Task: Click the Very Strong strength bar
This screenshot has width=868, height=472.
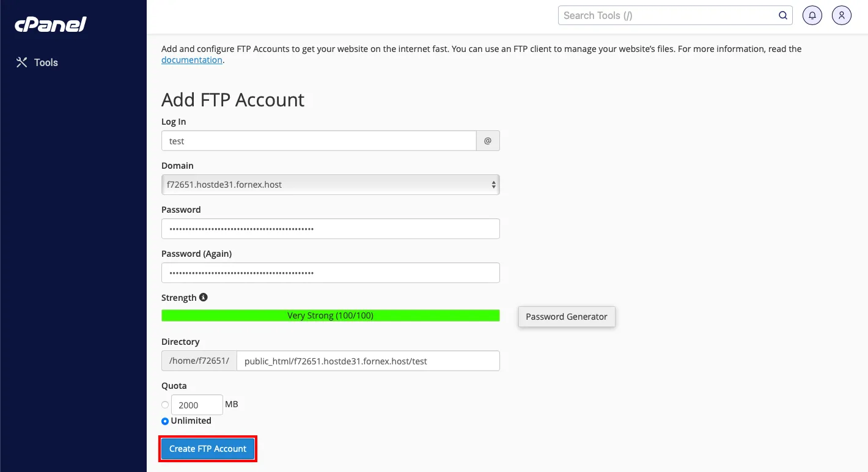Action: [331, 315]
